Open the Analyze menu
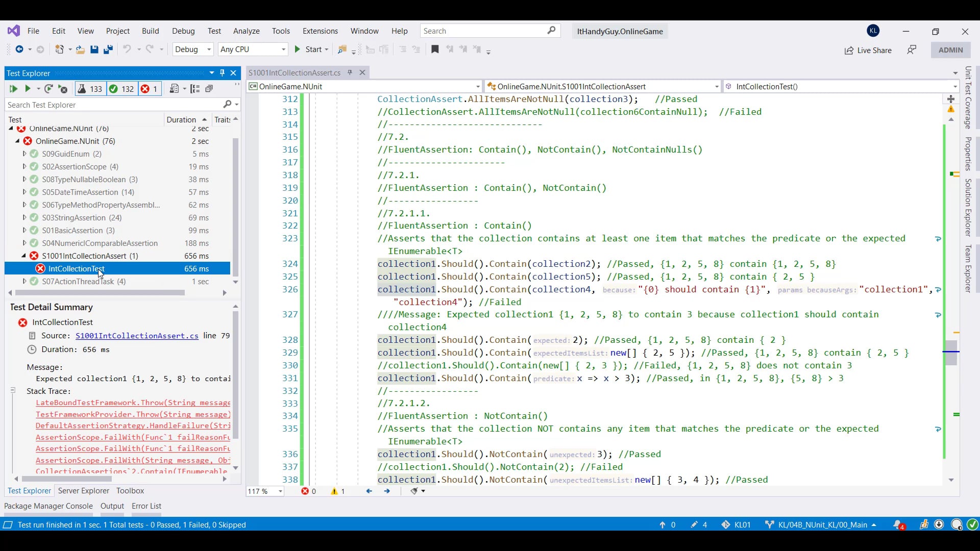This screenshot has height=551, width=980. pyautogui.click(x=247, y=31)
